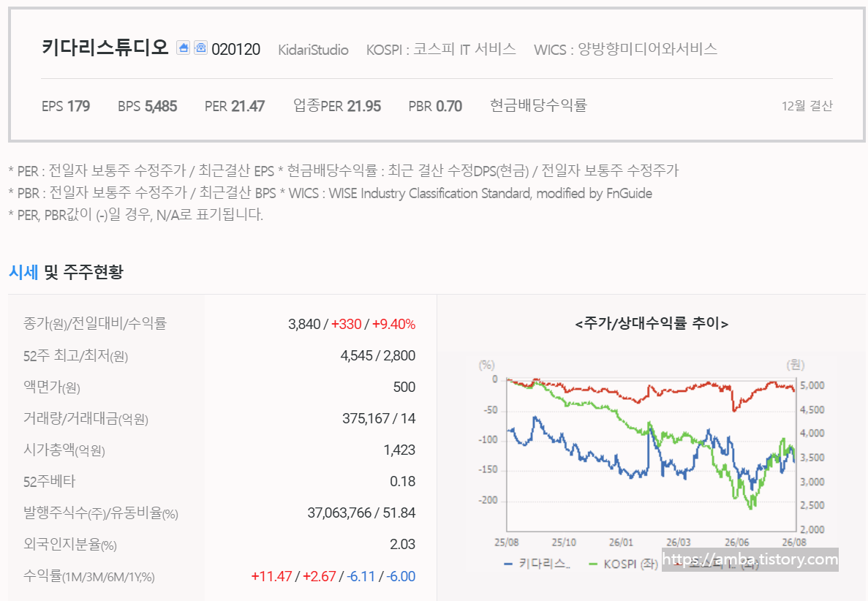The height and width of the screenshot is (601, 868).
Task: Click the company name 키다리스튜디오
Action: (105, 48)
